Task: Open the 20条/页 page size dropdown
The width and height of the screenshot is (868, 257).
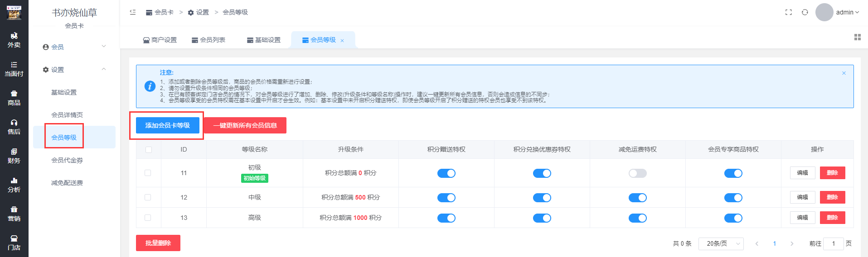Action: point(721,243)
